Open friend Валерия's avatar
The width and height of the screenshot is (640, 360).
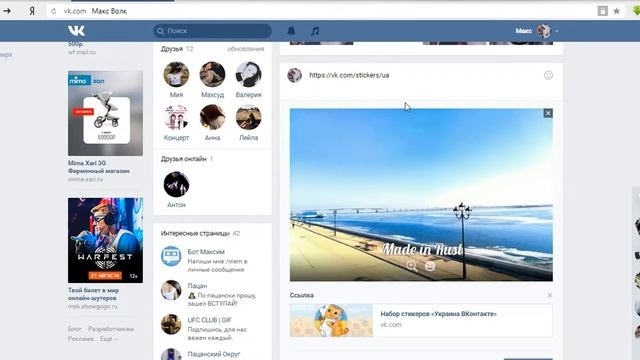(x=248, y=74)
